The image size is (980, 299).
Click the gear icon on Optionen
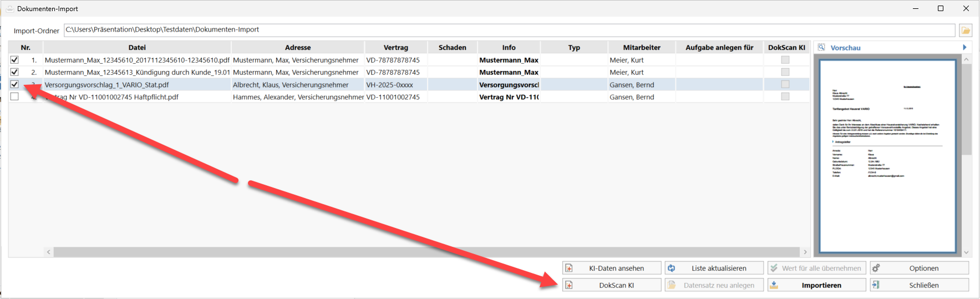pos(876,268)
